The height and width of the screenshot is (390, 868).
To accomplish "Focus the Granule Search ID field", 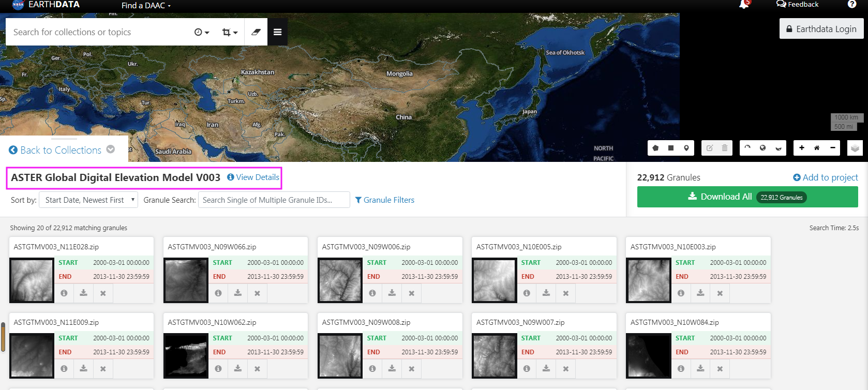I will pyautogui.click(x=274, y=200).
